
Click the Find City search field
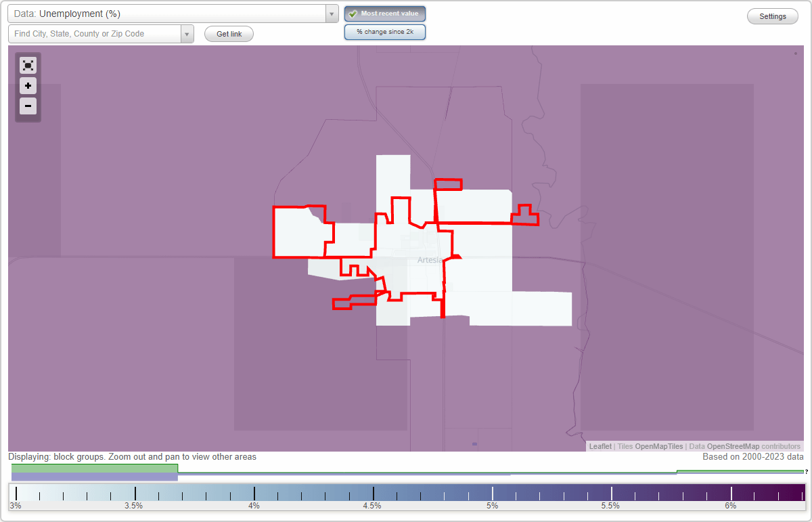click(x=95, y=33)
